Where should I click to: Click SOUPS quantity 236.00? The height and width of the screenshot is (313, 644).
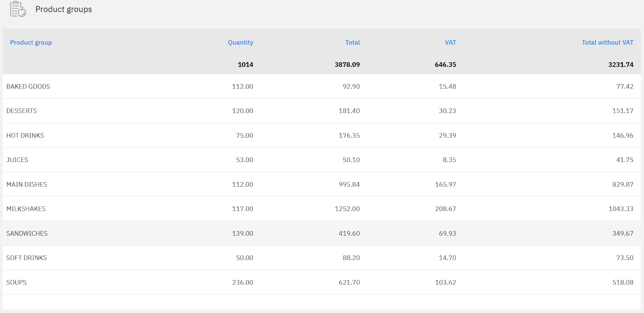point(243,282)
